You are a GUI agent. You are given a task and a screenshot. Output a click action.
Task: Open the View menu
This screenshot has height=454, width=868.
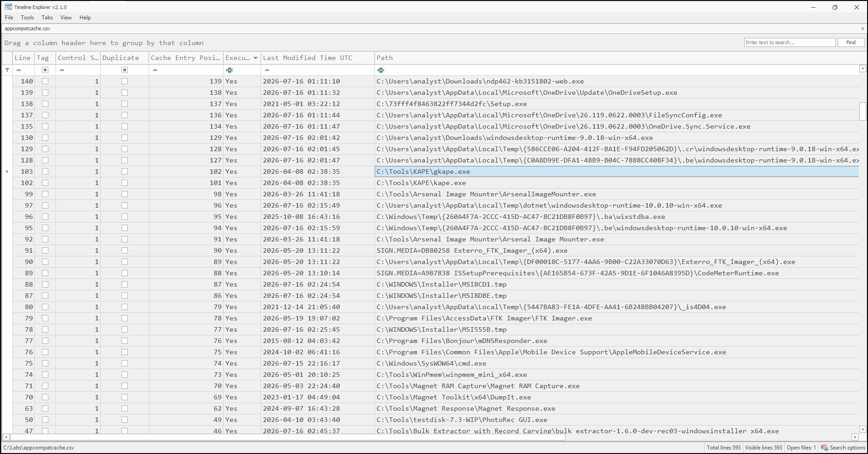pyautogui.click(x=66, y=18)
